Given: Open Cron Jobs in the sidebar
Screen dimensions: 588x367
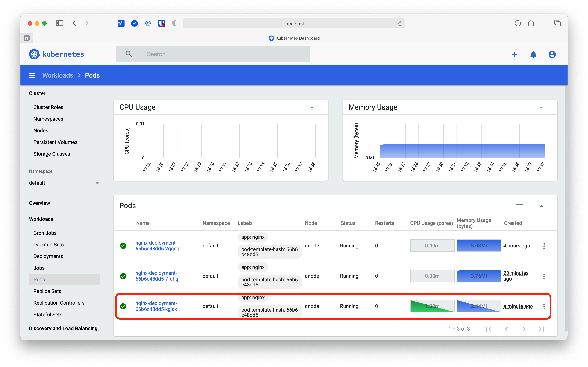Looking at the screenshot, I should point(45,233).
